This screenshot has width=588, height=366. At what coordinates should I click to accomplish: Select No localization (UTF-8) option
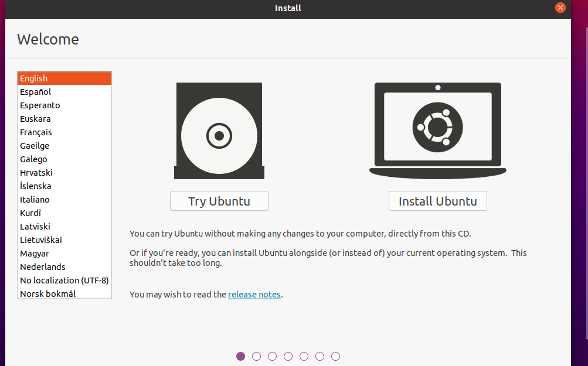[x=64, y=281]
